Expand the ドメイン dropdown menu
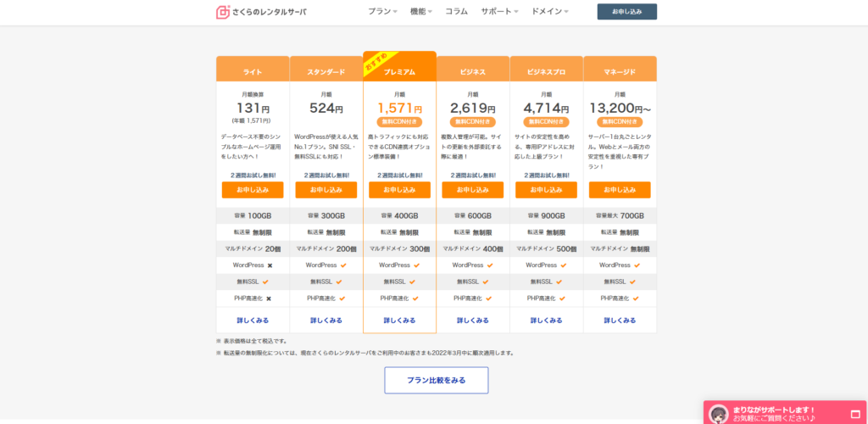 point(549,12)
